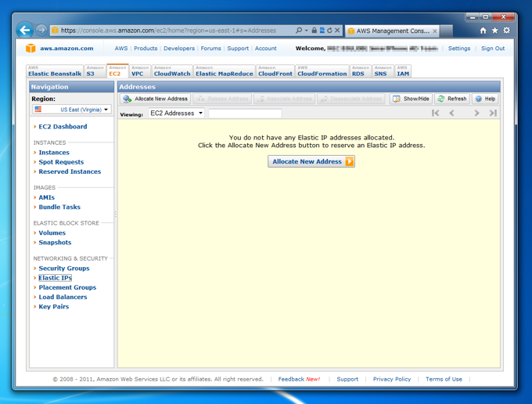The width and height of the screenshot is (532, 404).
Task: Open the CloudFormation tab
Action: point(322,71)
